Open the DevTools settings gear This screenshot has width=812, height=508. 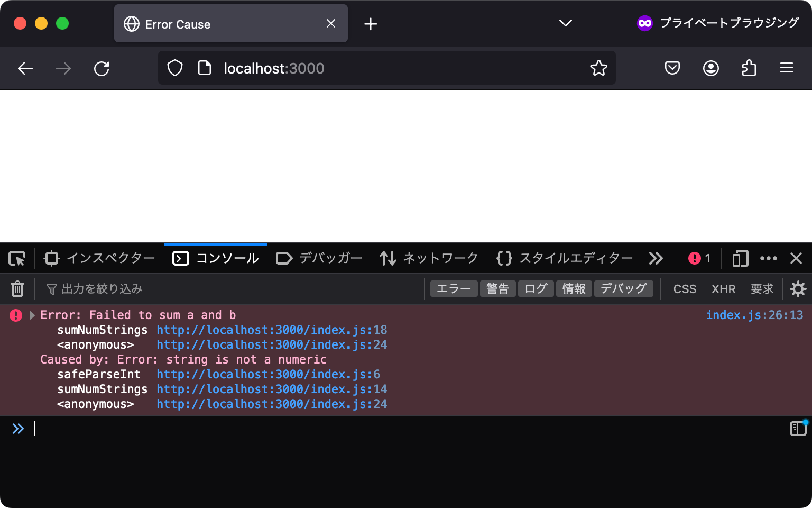(x=798, y=289)
